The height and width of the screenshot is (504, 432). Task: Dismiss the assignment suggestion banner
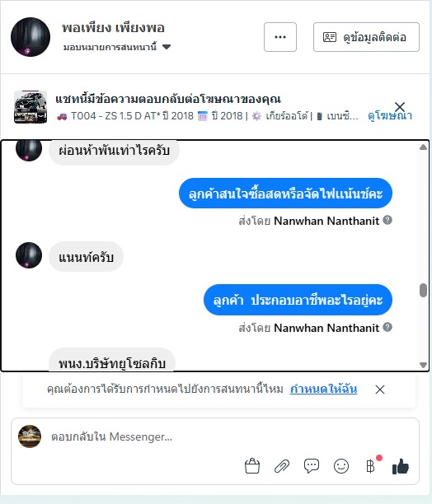380,390
